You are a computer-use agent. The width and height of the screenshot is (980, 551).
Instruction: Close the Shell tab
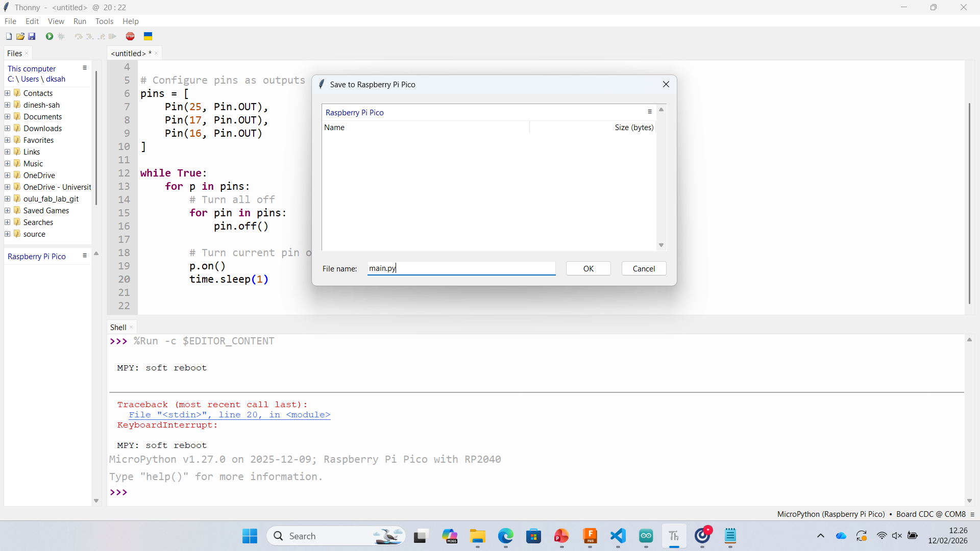(x=131, y=328)
